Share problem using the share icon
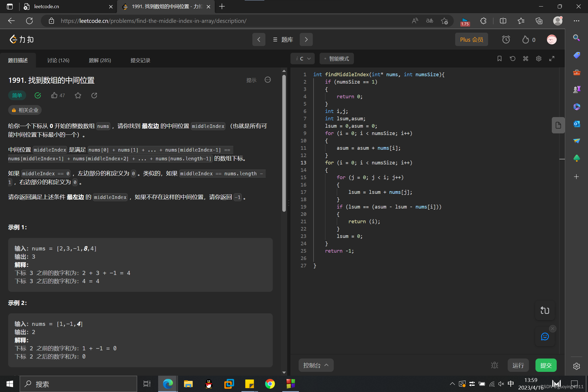 click(x=94, y=95)
